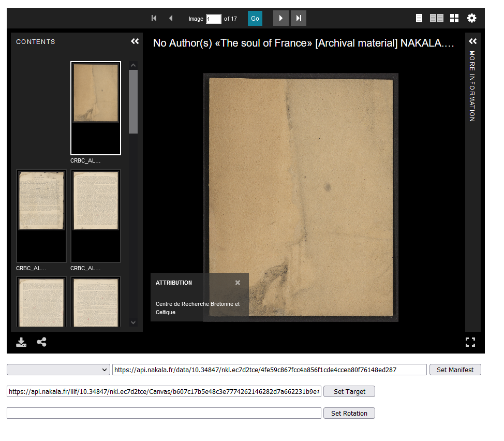The height and width of the screenshot is (441, 504).
Task: Close the Attribution popup
Action: [x=238, y=283]
